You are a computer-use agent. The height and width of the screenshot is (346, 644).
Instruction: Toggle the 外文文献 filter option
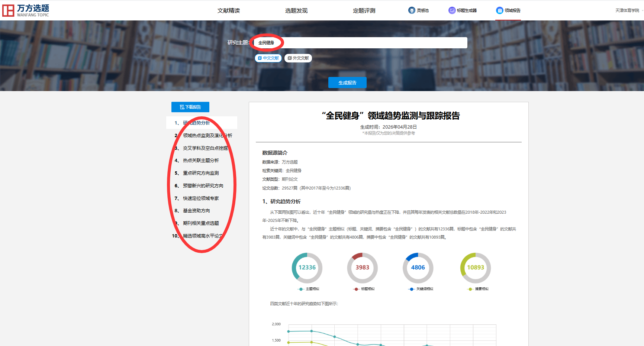[298, 58]
